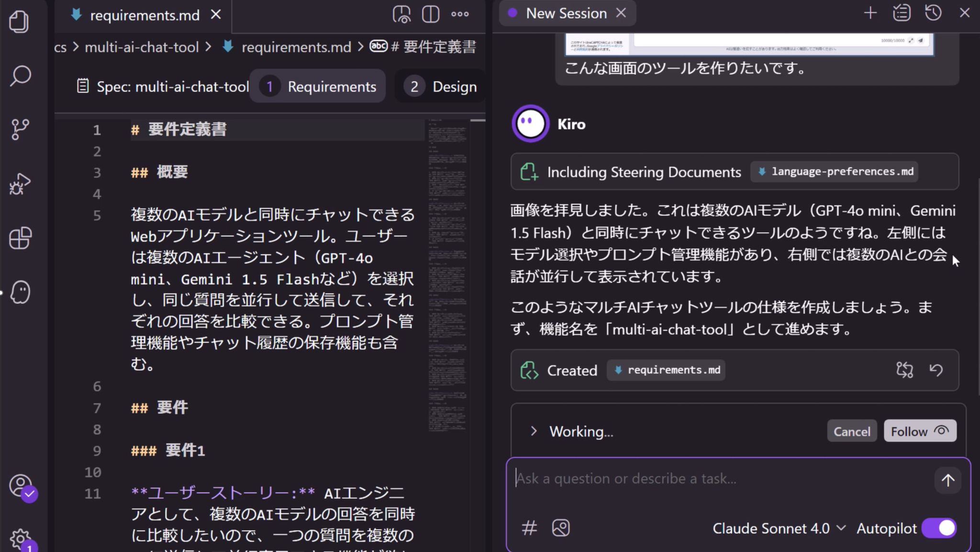980x552 pixels.
Task: Open the Run and Debug icon
Action: click(x=20, y=183)
